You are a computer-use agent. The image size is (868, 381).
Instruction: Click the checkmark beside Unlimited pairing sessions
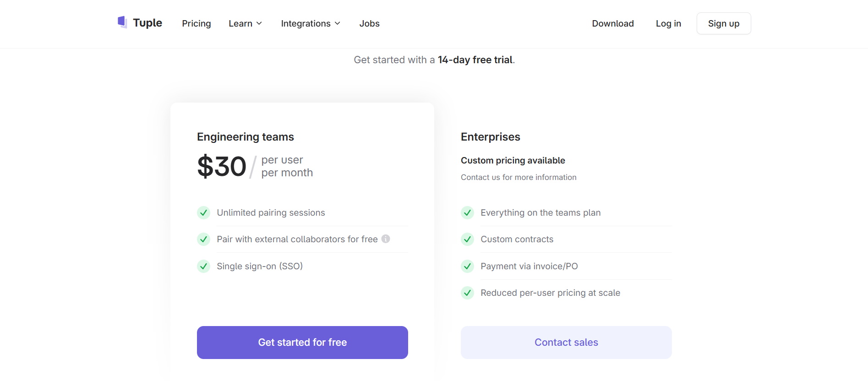pyautogui.click(x=203, y=212)
